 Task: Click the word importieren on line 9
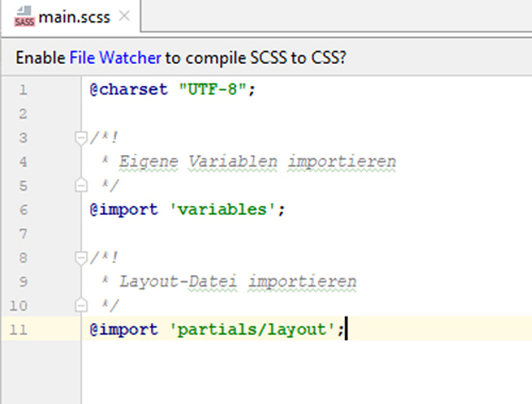(303, 282)
